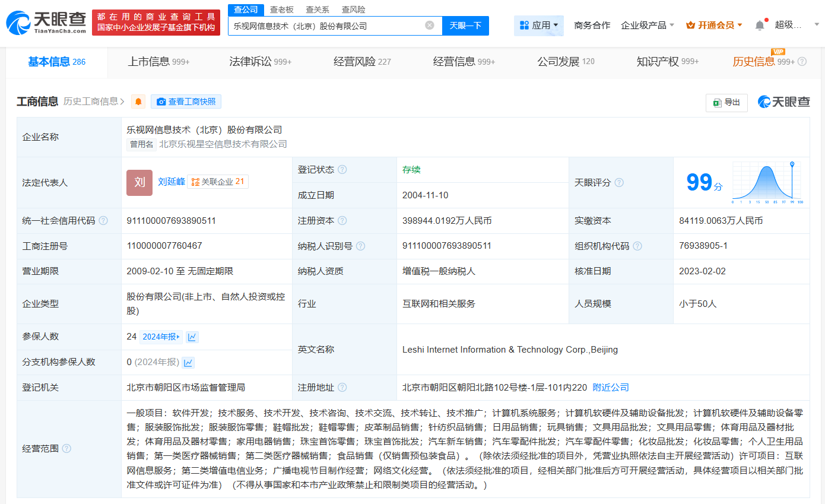
Task: Click the help icon beside 统一社会信用代码
Action: coord(103,221)
